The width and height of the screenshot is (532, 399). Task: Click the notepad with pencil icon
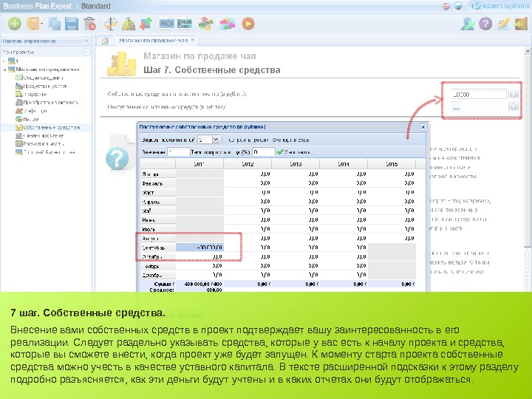503,24
